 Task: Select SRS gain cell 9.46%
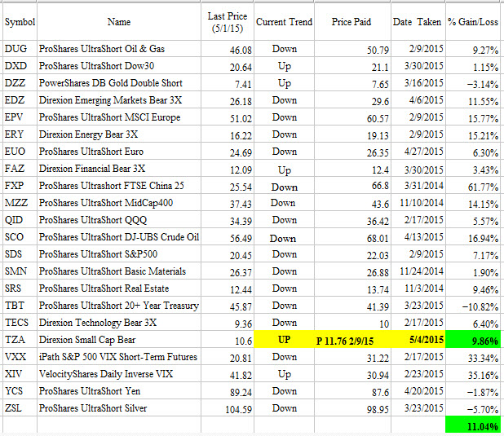tap(473, 288)
